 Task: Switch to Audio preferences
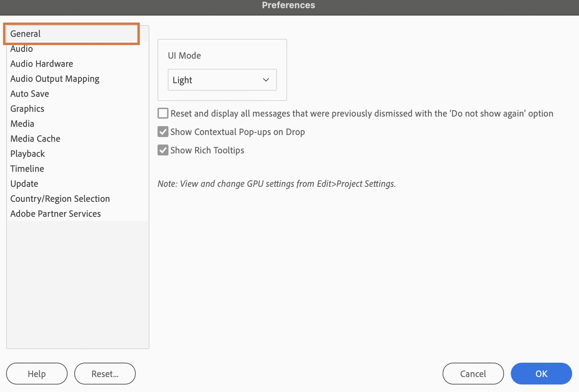(22, 49)
